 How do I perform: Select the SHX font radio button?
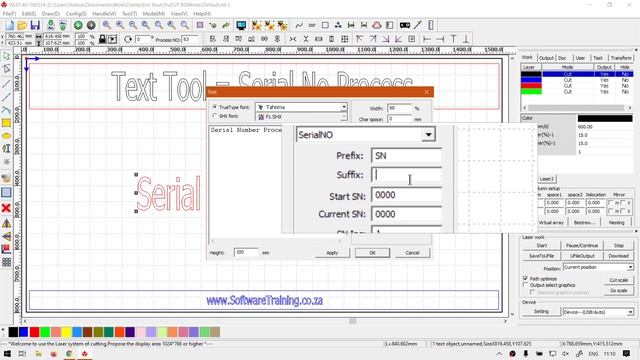coord(215,116)
